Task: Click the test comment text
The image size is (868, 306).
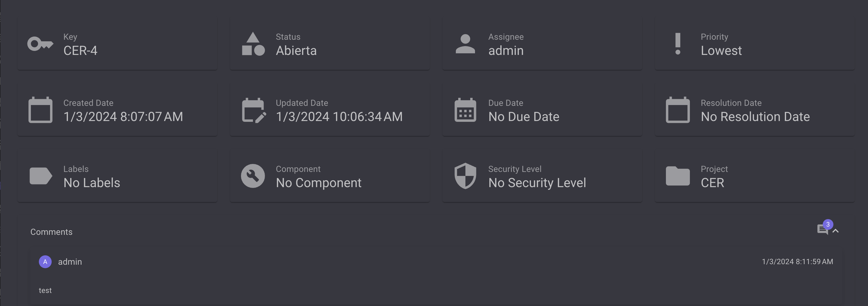Action: tap(45, 291)
